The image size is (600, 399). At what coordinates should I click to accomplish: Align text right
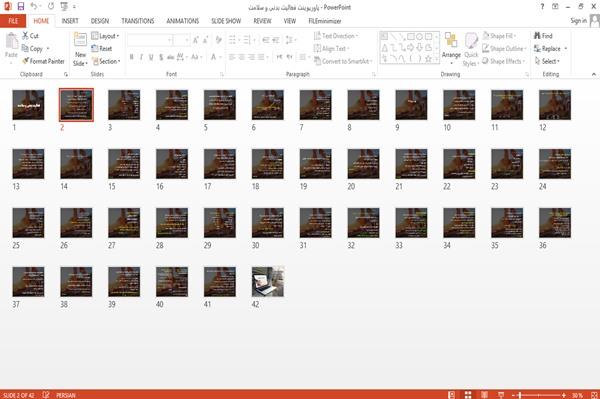(x=251, y=57)
